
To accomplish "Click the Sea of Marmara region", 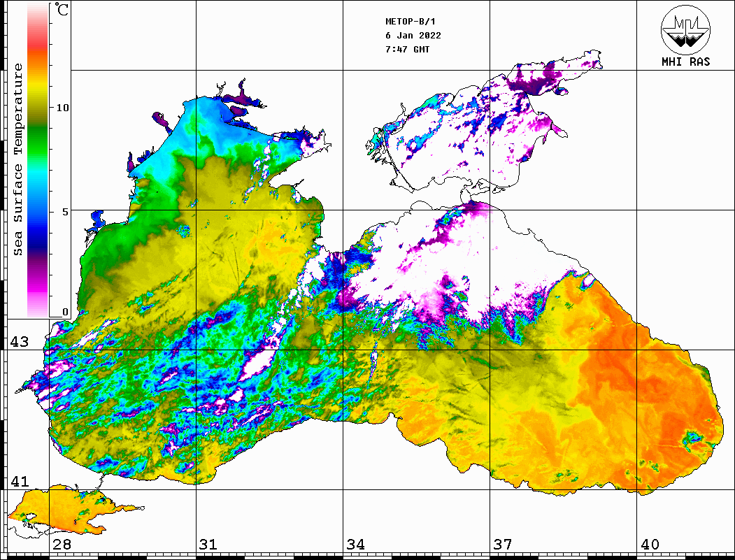I will tap(61, 511).
